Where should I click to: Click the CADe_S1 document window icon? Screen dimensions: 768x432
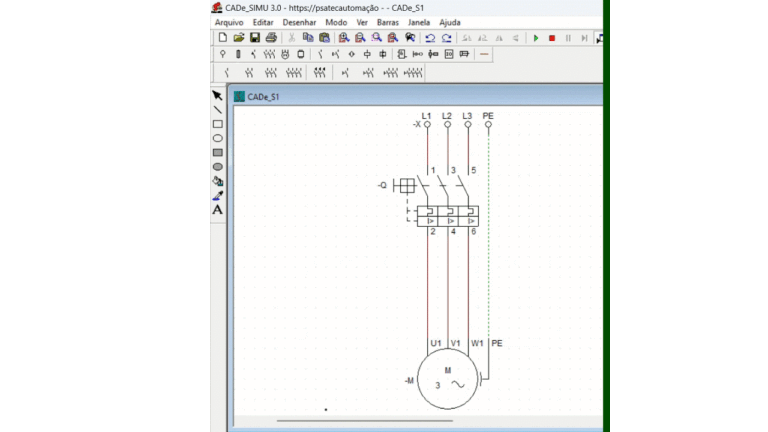tap(239, 96)
